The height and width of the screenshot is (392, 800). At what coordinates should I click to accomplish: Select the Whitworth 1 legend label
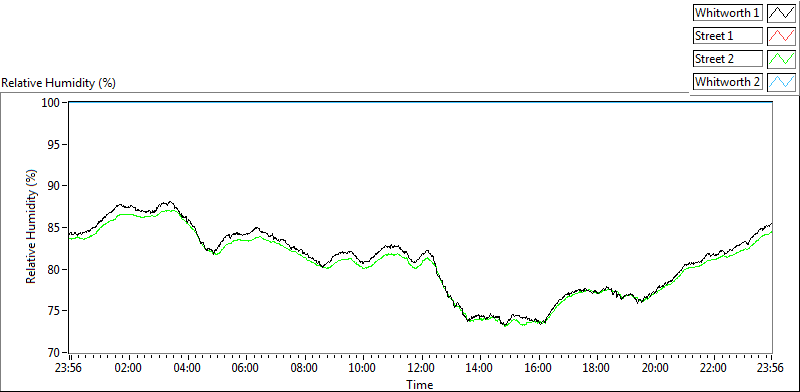[728, 13]
